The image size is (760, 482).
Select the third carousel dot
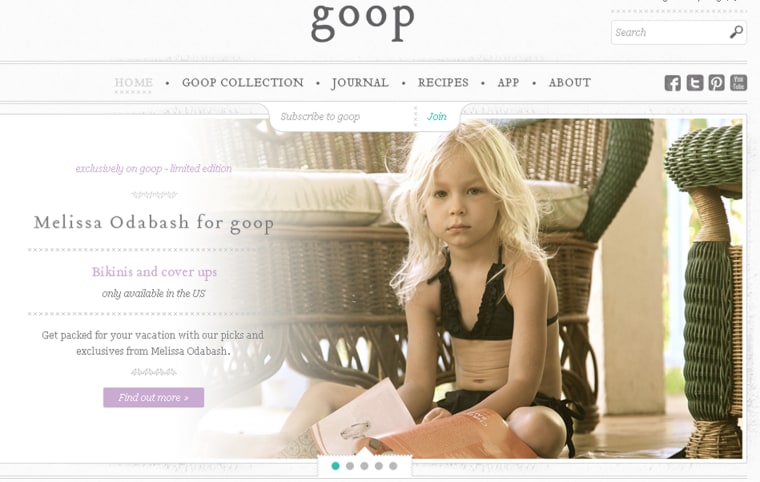point(364,466)
